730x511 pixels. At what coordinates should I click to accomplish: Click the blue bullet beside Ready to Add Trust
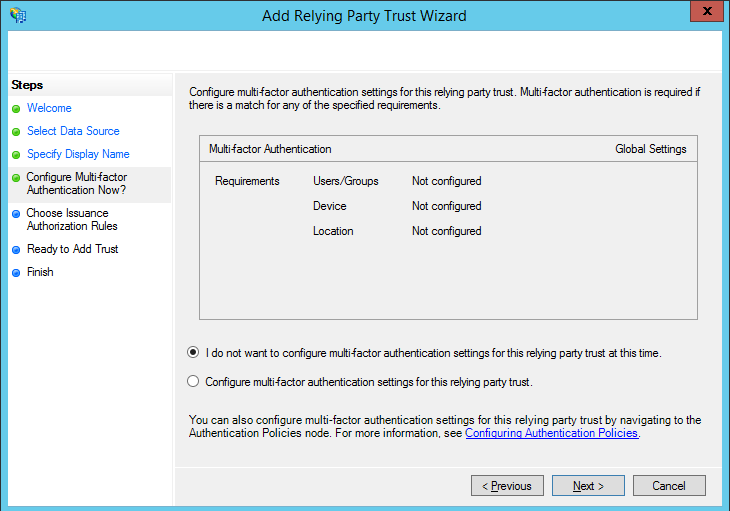[16, 250]
